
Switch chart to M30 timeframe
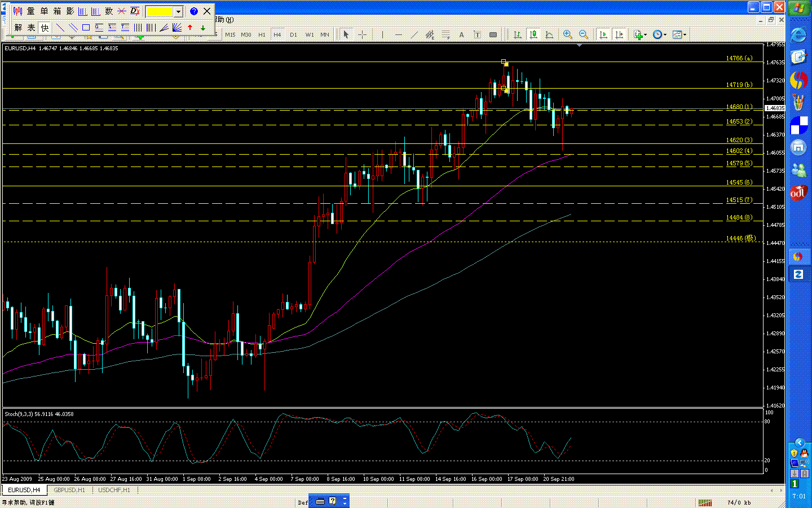pos(246,35)
